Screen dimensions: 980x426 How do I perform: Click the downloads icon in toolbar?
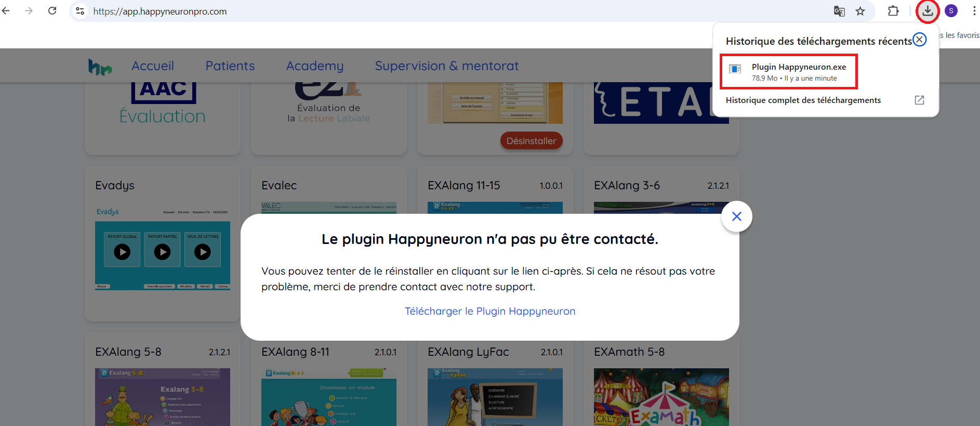click(x=928, y=11)
